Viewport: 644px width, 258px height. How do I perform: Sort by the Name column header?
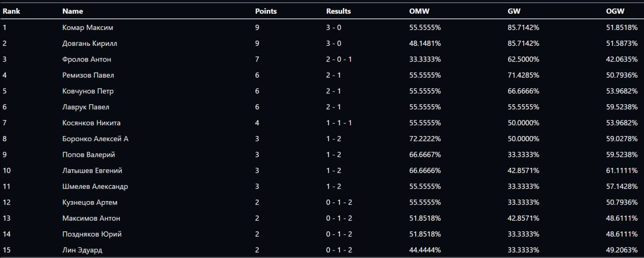click(72, 11)
